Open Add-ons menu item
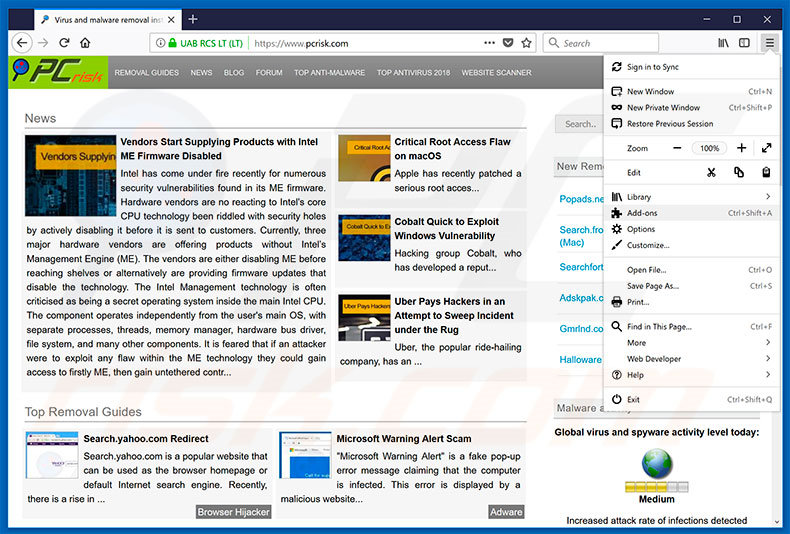This screenshot has height=534, width=790. coord(692,213)
